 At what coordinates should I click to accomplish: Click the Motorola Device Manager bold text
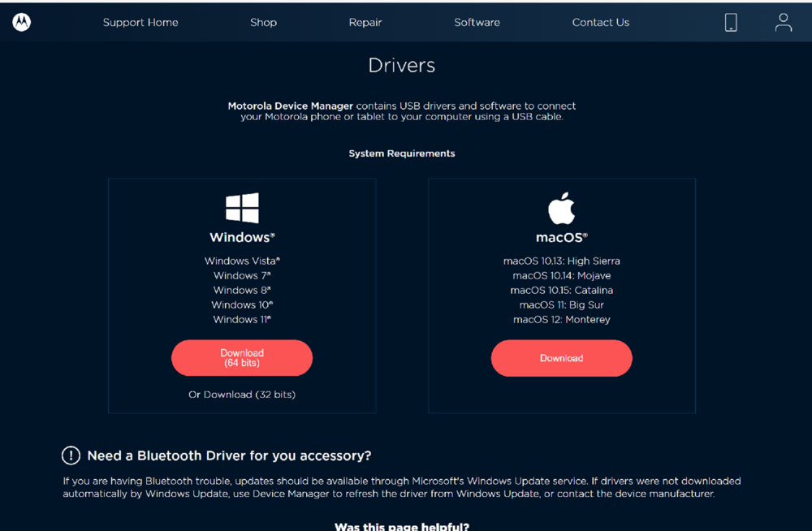pos(290,106)
